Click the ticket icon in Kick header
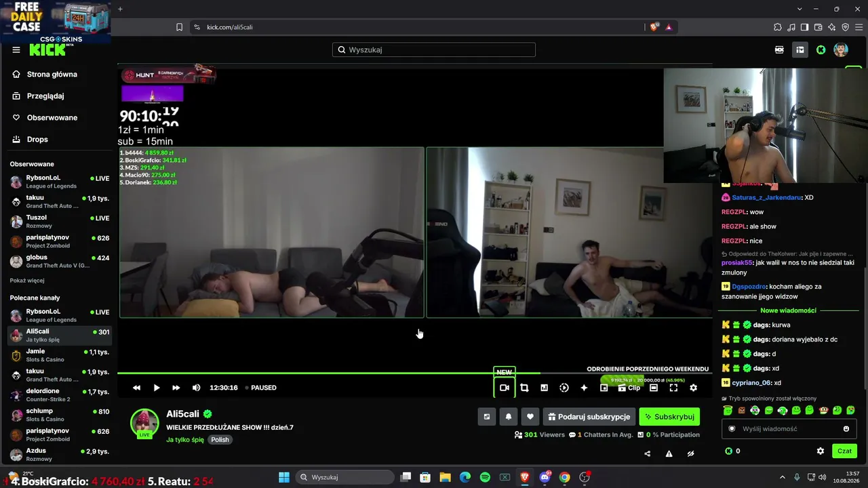Screen dimensions: 868x488 tap(779, 49)
